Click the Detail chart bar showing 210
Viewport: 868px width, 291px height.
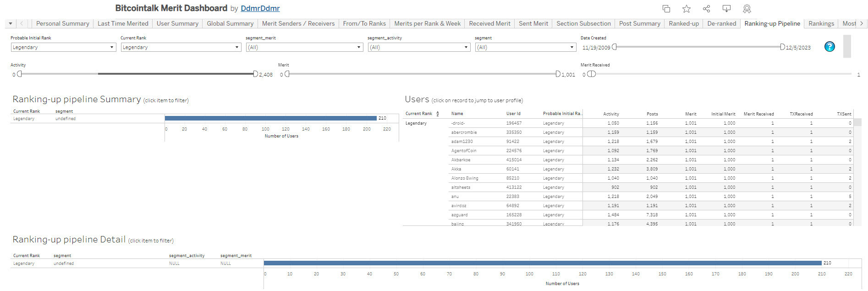[543, 263]
